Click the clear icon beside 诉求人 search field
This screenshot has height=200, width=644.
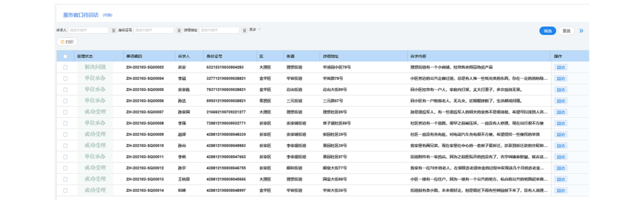(x=114, y=30)
